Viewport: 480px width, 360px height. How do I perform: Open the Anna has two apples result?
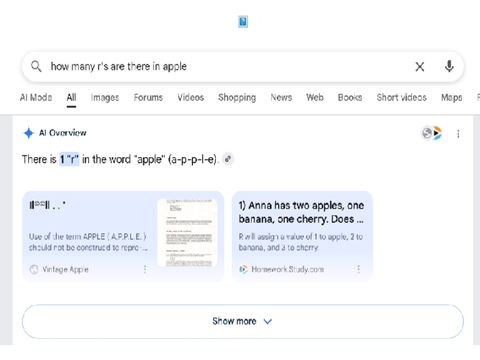[301, 212]
